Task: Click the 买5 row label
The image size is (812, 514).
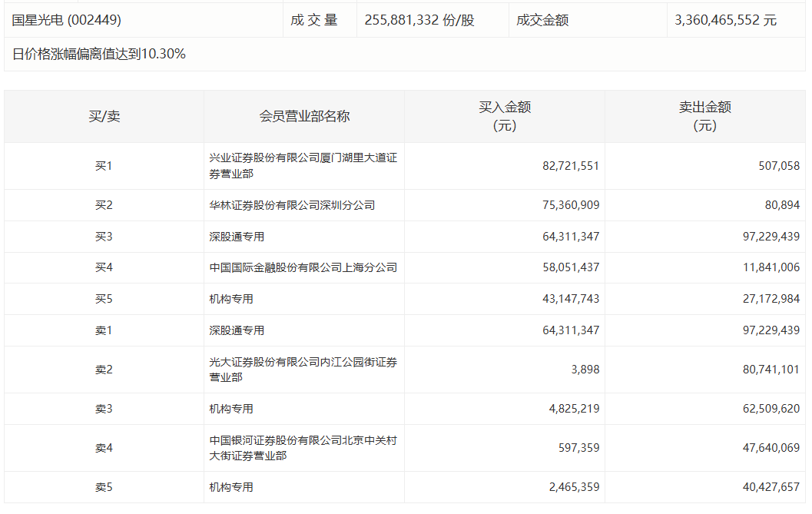Action: (x=104, y=299)
